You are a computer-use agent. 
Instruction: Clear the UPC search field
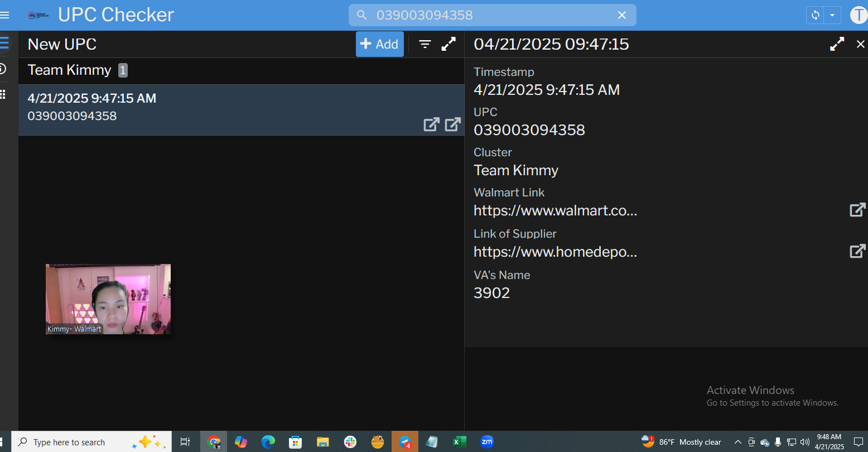point(621,15)
